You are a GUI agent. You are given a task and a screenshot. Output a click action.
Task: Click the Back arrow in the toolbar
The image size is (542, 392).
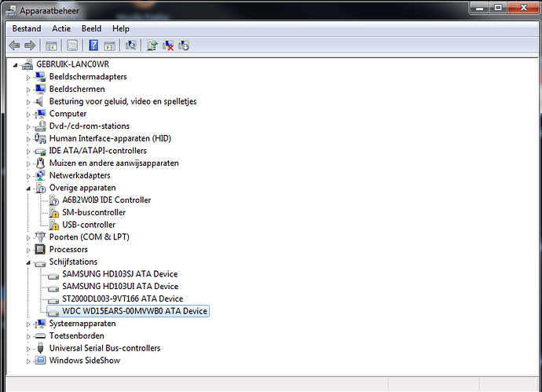click(14, 46)
